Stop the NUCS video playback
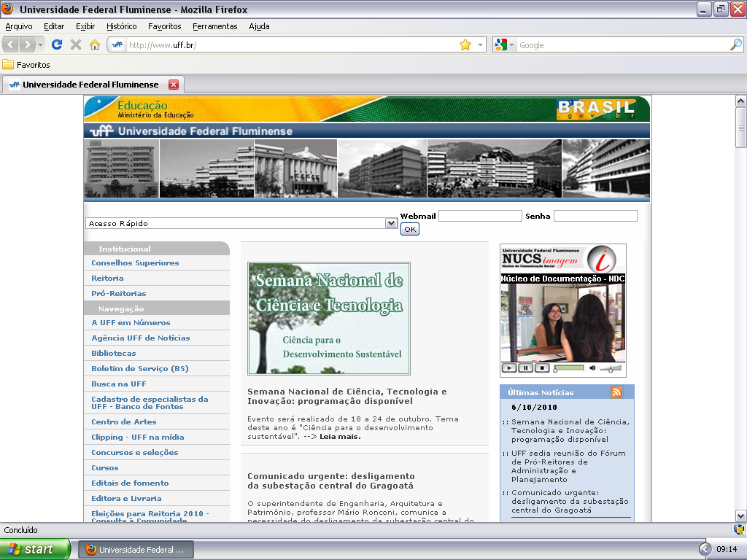The height and width of the screenshot is (560, 747). click(x=541, y=368)
